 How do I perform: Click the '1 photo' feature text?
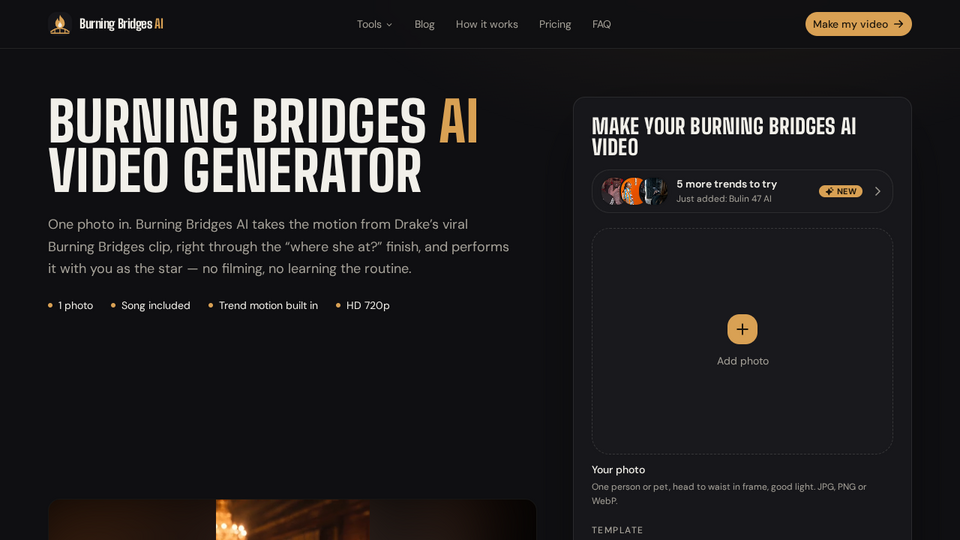(x=75, y=306)
